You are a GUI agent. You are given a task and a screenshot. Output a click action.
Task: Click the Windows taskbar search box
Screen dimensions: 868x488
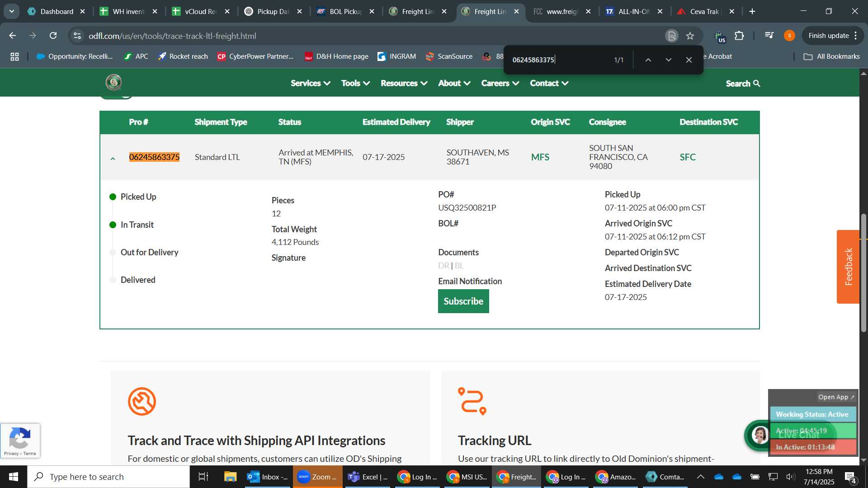point(108,477)
